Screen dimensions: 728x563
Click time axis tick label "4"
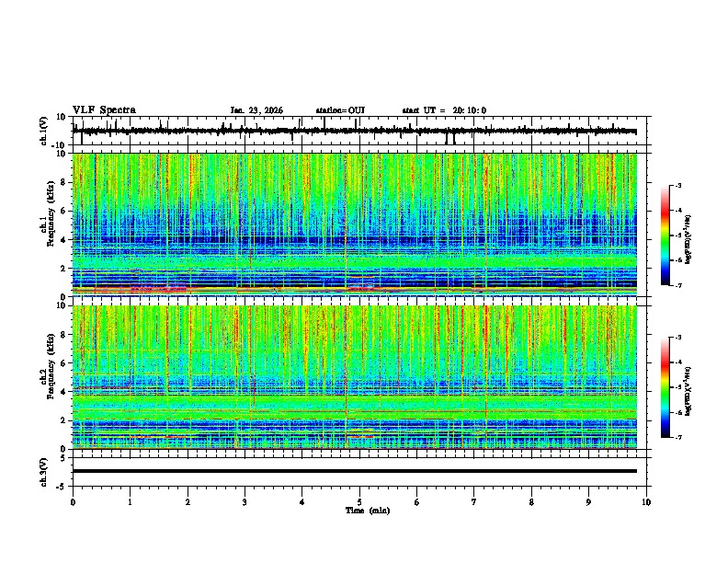[302, 502]
